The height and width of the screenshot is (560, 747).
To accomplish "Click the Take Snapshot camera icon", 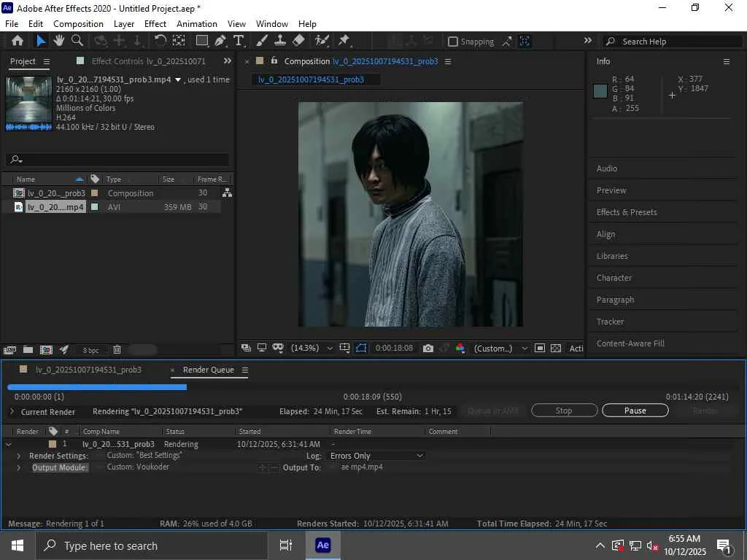I will coord(428,349).
